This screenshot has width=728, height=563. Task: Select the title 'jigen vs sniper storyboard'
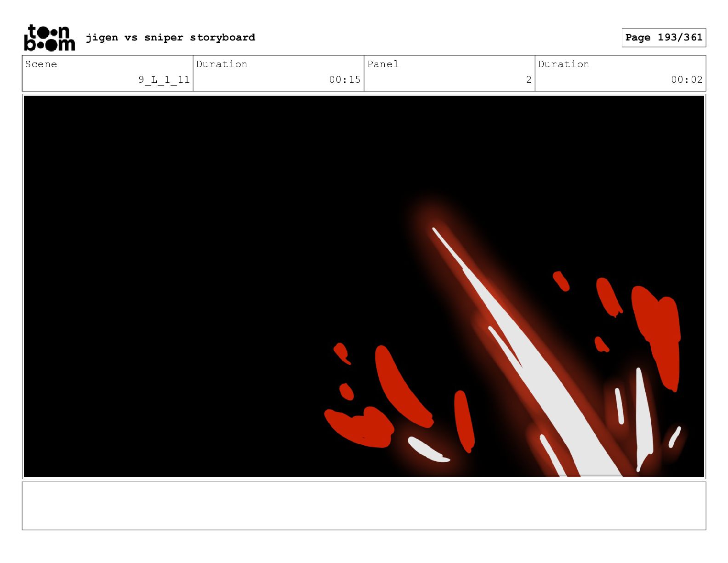[x=171, y=37]
